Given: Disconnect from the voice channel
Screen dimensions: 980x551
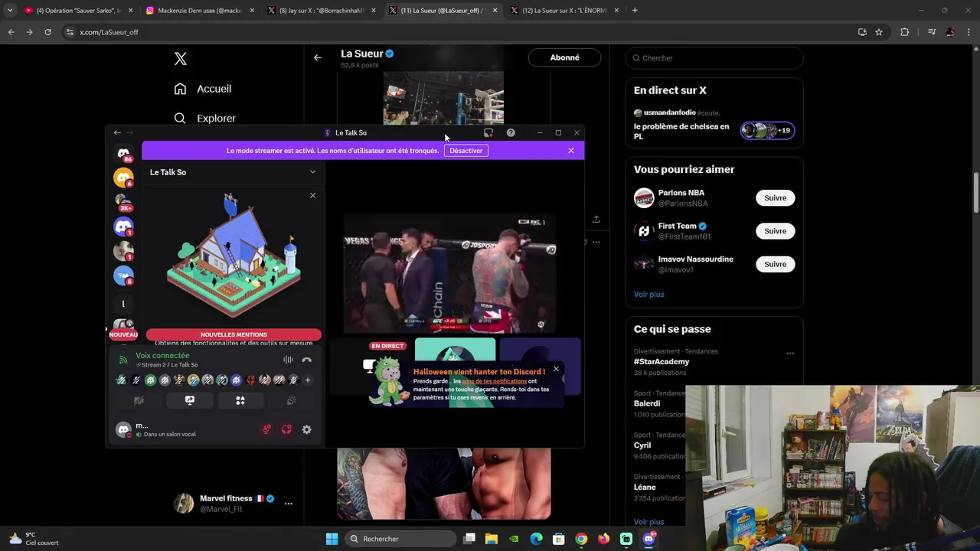Looking at the screenshot, I should pyautogui.click(x=307, y=360).
